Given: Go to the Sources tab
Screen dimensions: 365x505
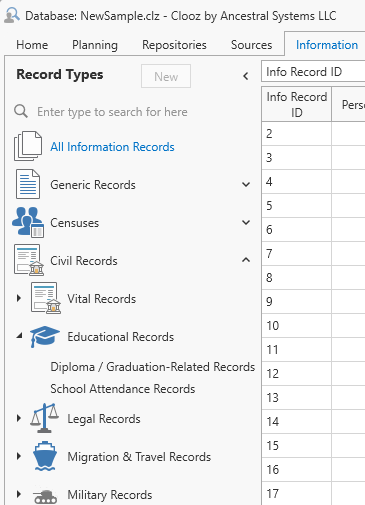Looking at the screenshot, I should (x=252, y=45).
